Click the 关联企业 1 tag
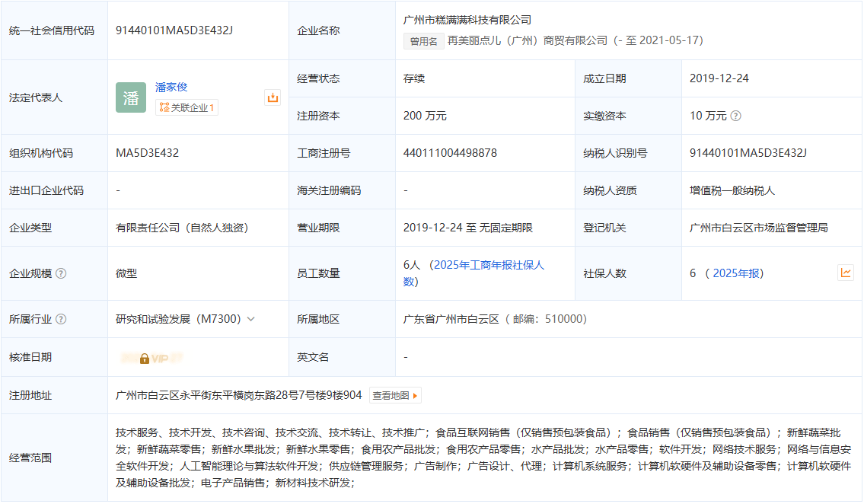The image size is (864, 504). click(187, 107)
